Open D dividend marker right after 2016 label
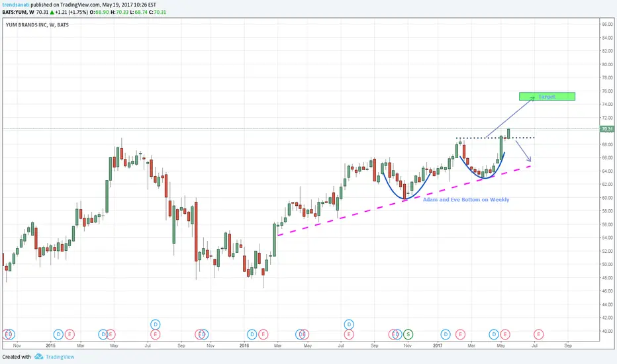This screenshot has width=617, height=364. tap(252, 334)
